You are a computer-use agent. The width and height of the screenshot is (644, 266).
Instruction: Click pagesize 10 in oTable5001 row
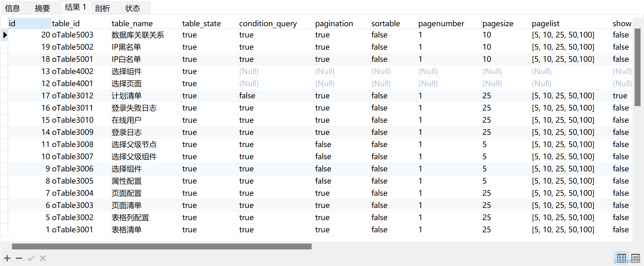pos(506,59)
